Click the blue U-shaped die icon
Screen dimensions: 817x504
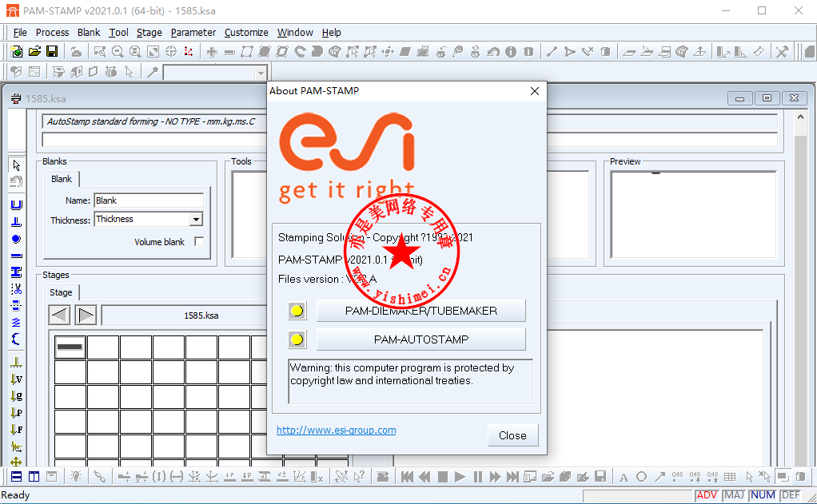16,204
